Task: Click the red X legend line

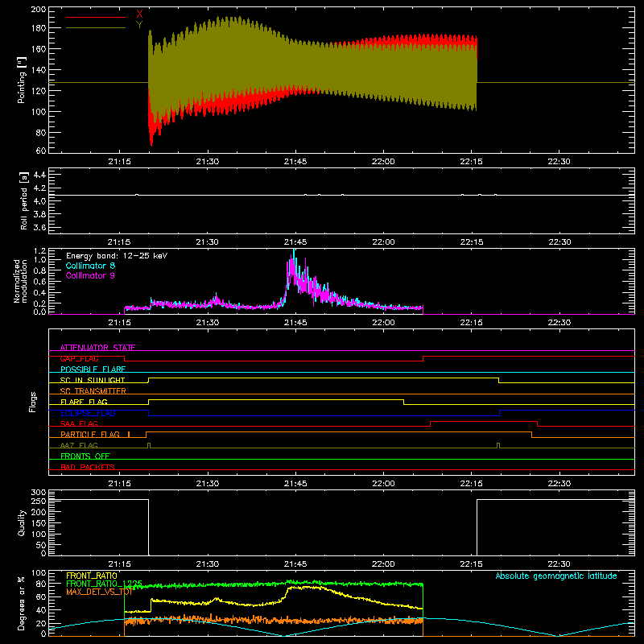Action: (96, 17)
